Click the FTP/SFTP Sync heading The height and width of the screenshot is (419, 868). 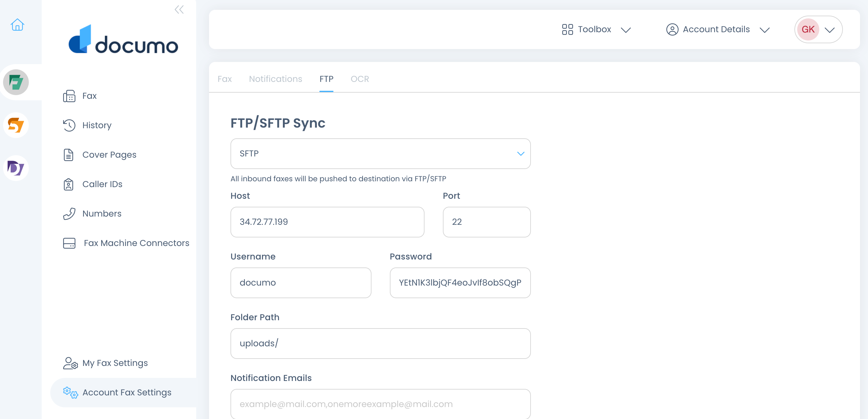click(278, 123)
